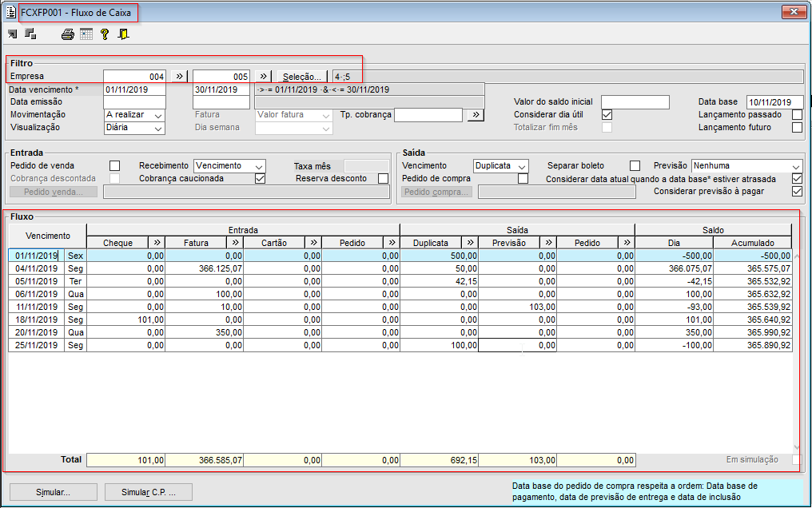Image resolution: width=812 pixels, height=508 pixels.
Task: Click the first arrow icon in toolbar
Action: (13, 34)
